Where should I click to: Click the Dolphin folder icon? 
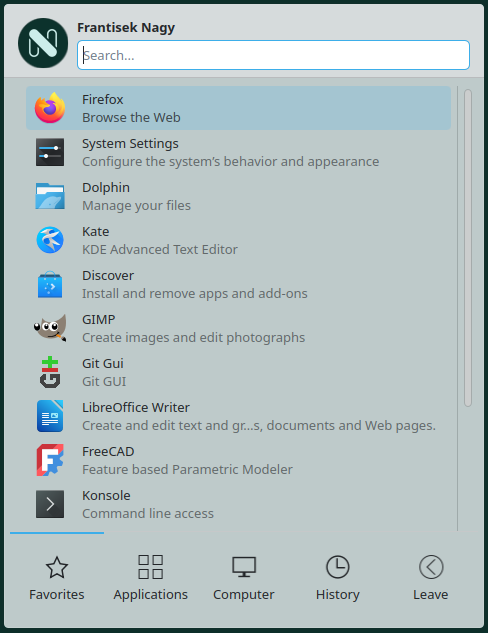(50, 196)
